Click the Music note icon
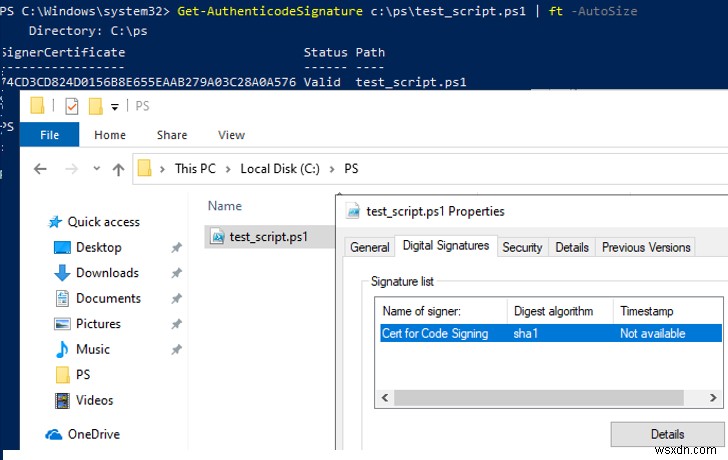 (x=62, y=349)
